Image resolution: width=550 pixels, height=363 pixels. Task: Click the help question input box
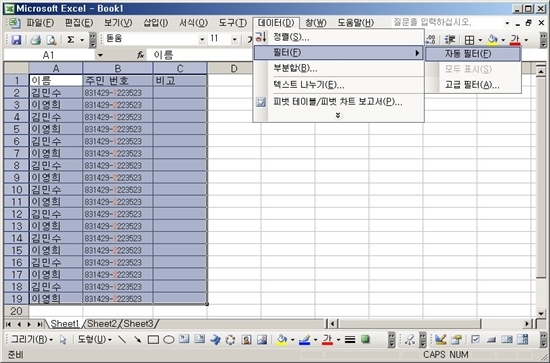tap(448, 22)
